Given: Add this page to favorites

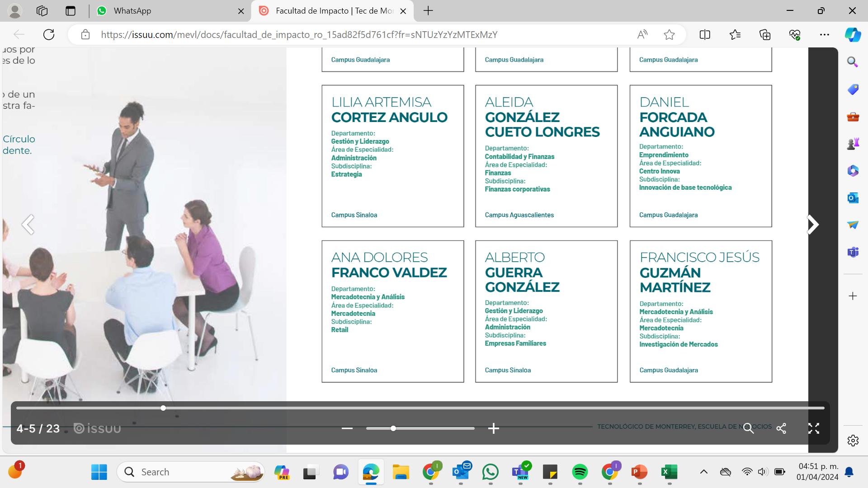Looking at the screenshot, I should click(670, 35).
